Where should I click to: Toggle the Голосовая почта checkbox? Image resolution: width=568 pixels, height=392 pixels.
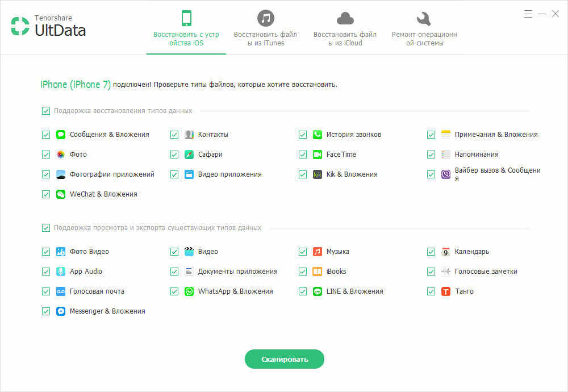click(x=45, y=291)
